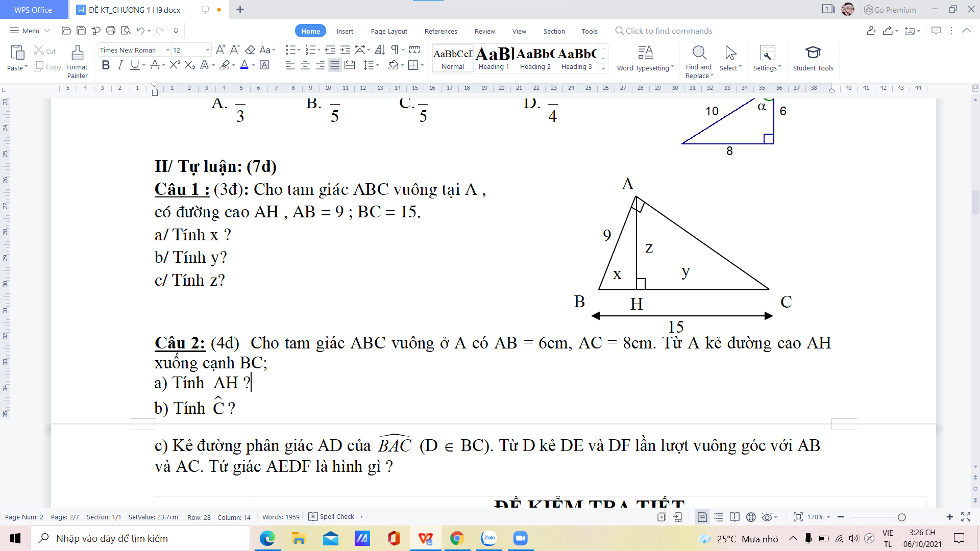Click the Find and Replace magnifier icon
Image resolution: width=980 pixels, height=551 pixels.
point(699,53)
